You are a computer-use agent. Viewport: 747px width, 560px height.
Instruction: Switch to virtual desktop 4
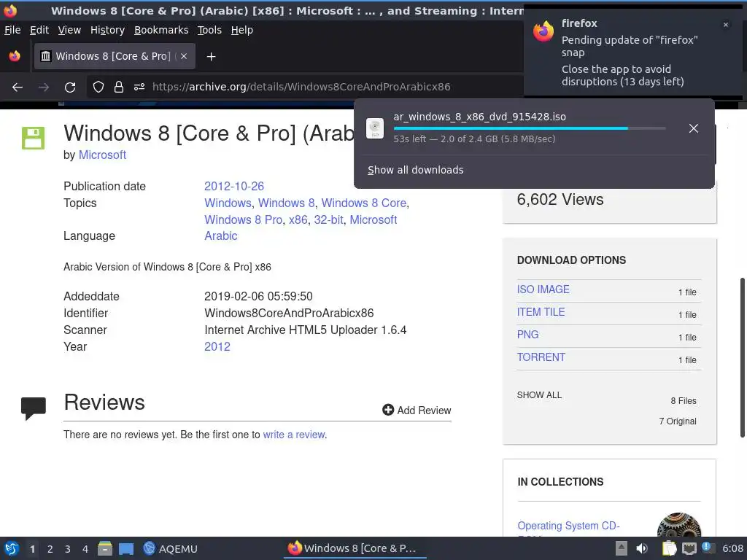85,549
